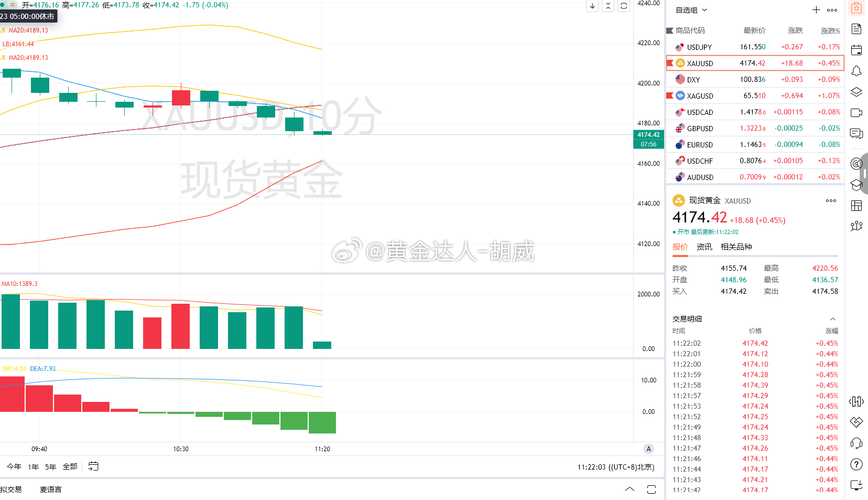Open watchlist three-dot more menu
Image resolution: width=868 pixels, height=500 pixels.
pyautogui.click(x=832, y=10)
